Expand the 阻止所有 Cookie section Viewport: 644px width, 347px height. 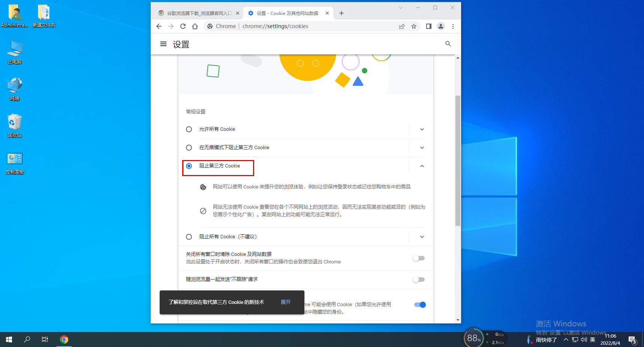(422, 236)
